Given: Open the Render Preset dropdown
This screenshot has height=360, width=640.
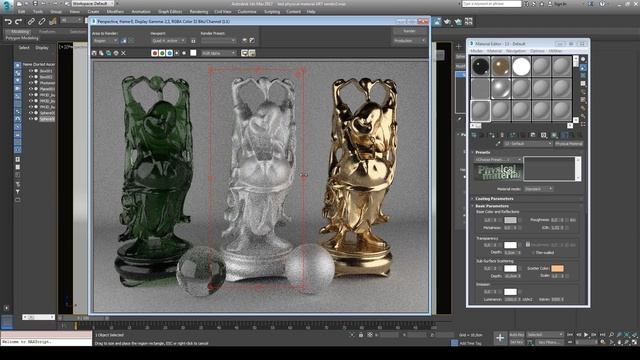Looking at the screenshot, I should [x=218, y=41].
